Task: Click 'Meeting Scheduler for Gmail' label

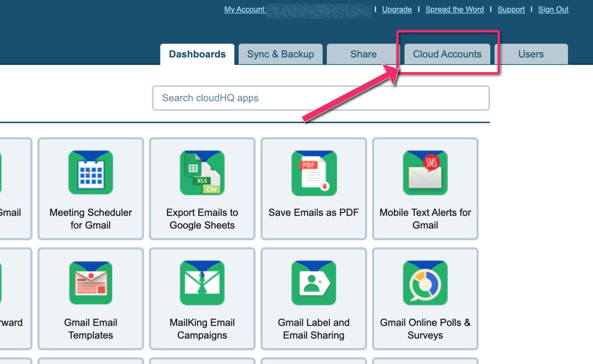Action: [91, 219]
